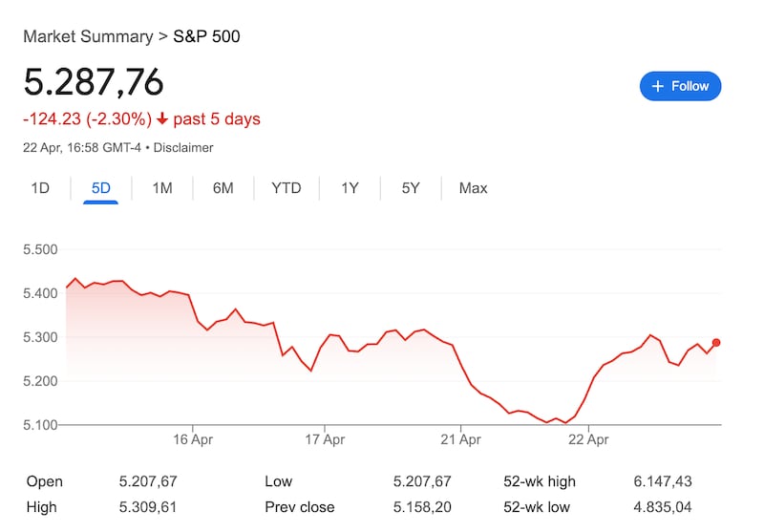Click the 17 Apr date label
This screenshot has height=532, width=764.
coord(326,440)
